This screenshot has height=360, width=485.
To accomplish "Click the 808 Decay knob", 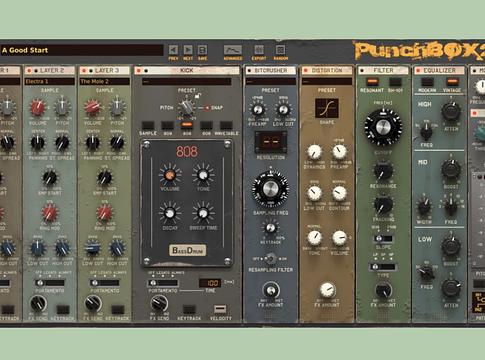I will pyautogui.click(x=170, y=213).
